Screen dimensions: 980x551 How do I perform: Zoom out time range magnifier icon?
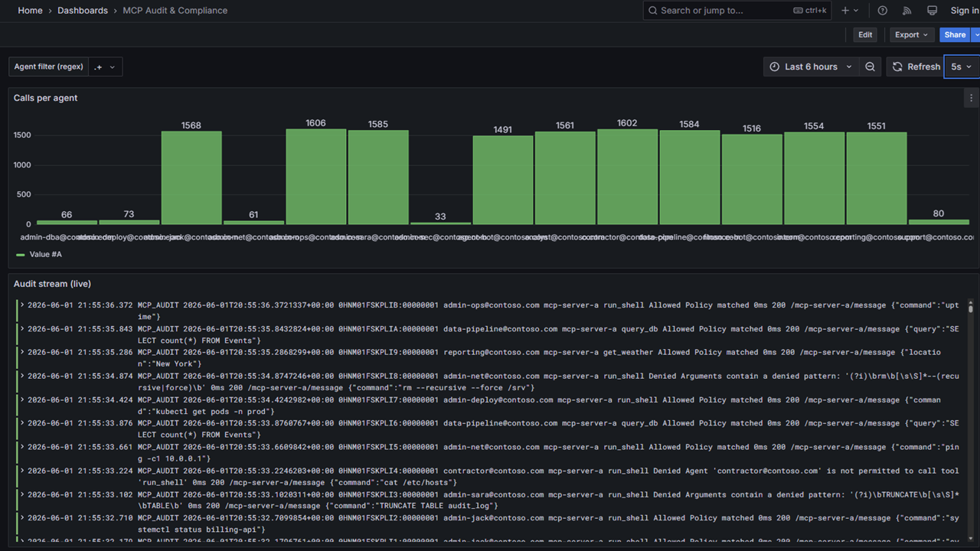coord(870,67)
